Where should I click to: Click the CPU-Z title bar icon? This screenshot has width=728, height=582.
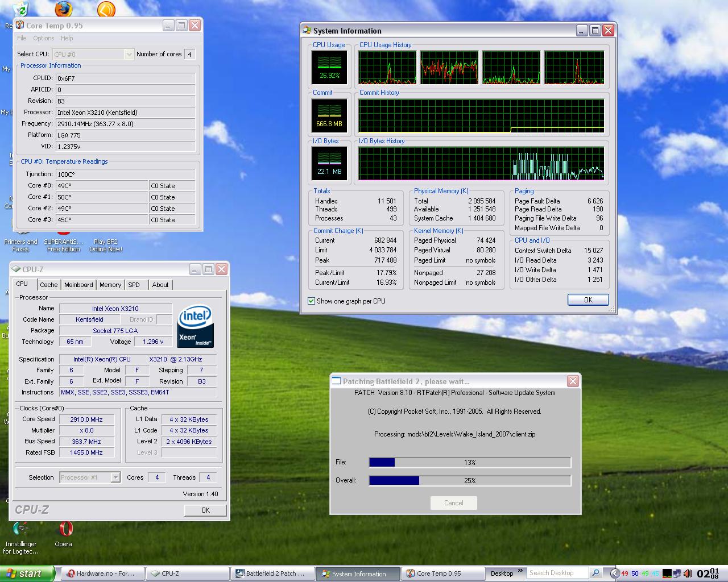(16, 269)
